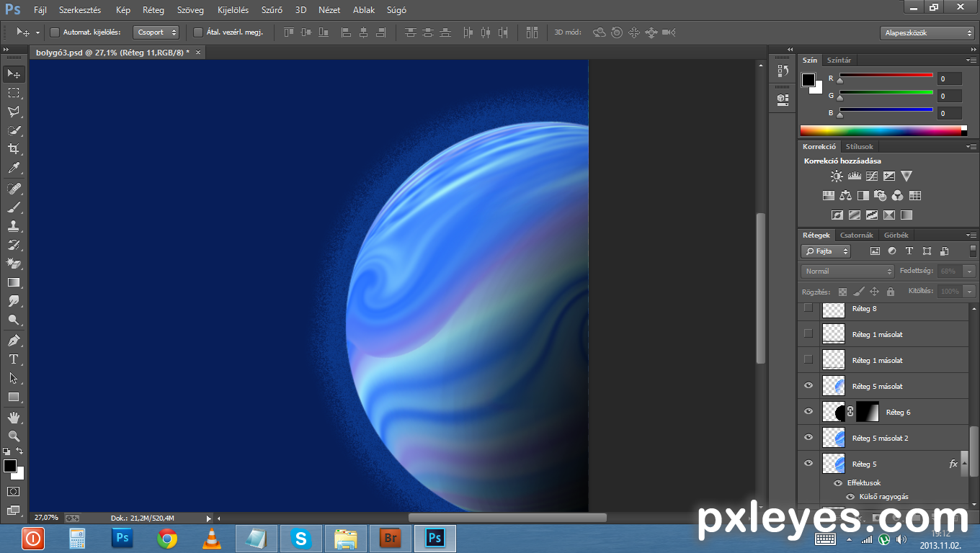The height and width of the screenshot is (553, 980).
Task: Click the foreground color swatch in toolbar
Action: [10, 466]
